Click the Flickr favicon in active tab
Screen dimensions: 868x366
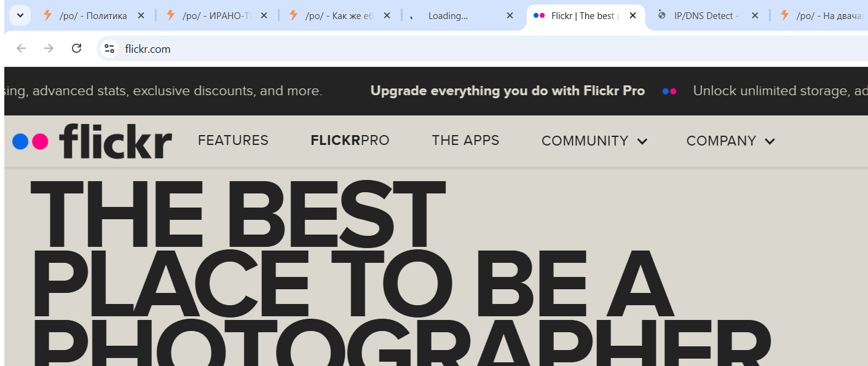click(539, 15)
